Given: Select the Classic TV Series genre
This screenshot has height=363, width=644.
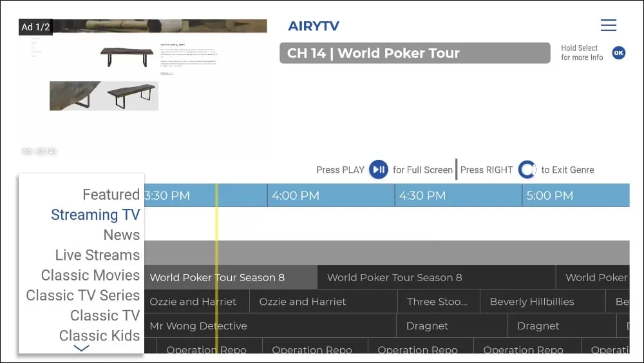Looking at the screenshot, I should (83, 295).
